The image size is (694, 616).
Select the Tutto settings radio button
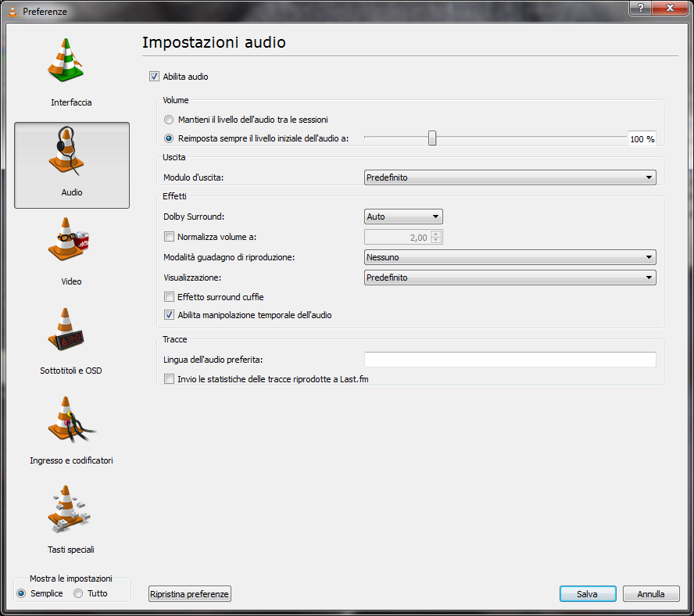pos(78,593)
